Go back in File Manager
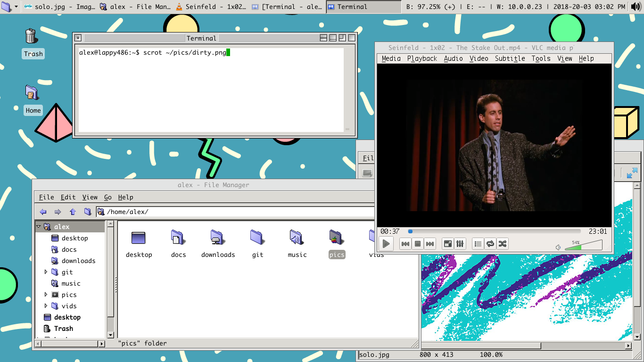The image size is (644, 362). point(43,212)
